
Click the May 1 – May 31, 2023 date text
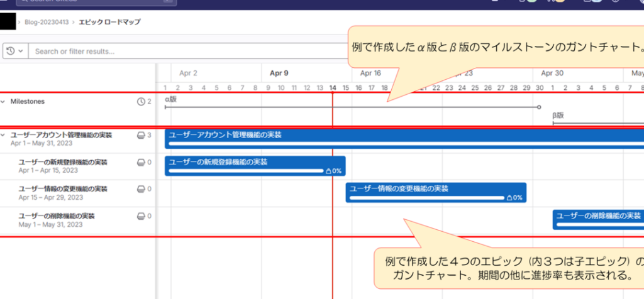point(50,224)
